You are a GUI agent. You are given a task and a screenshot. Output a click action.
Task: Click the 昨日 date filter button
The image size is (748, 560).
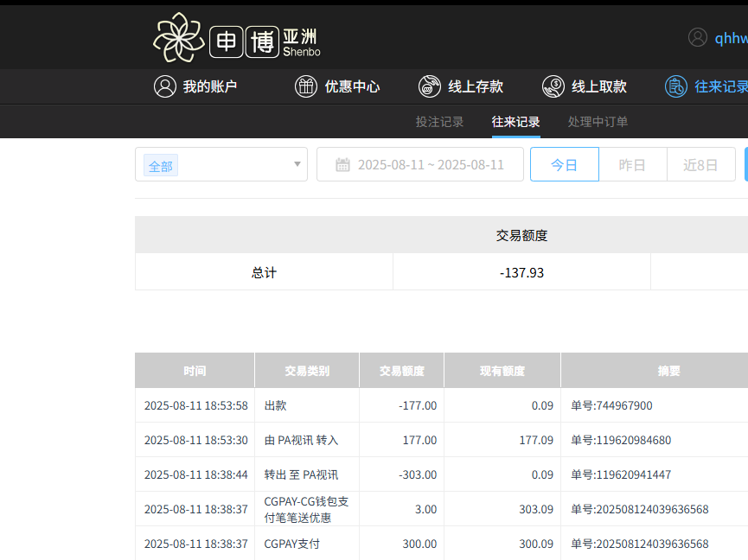point(632,164)
